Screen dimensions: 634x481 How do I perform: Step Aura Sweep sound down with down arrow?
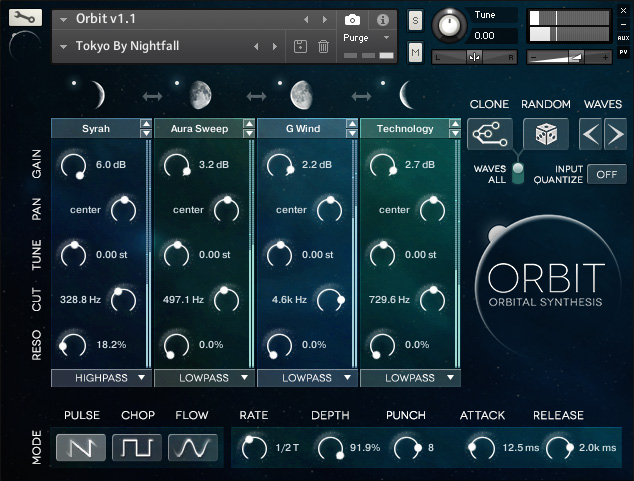pos(249,133)
